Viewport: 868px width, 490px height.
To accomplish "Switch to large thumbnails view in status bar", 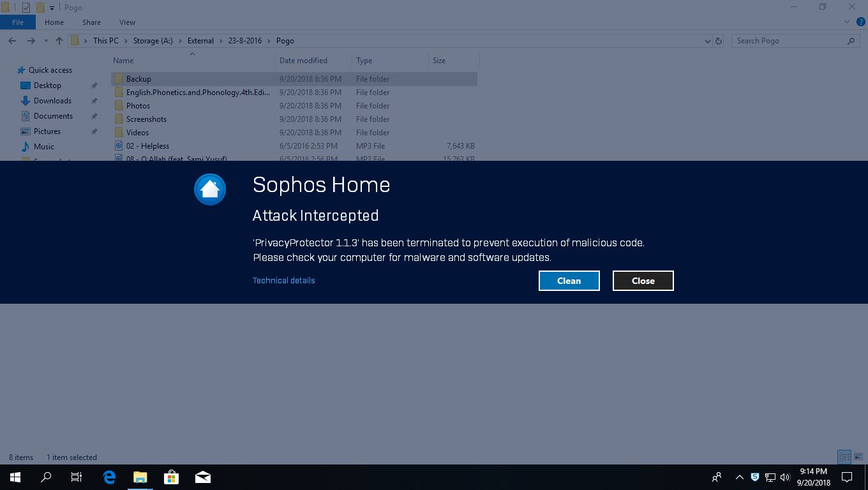I will point(858,457).
